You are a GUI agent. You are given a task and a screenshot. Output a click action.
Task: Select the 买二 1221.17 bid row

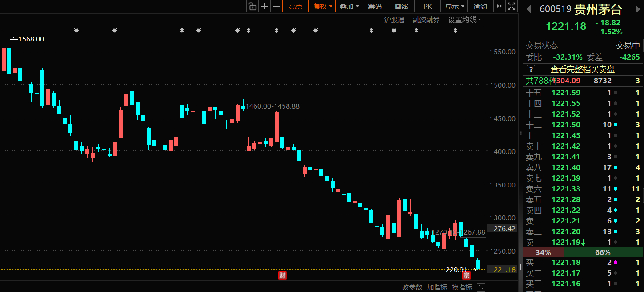[583, 273]
